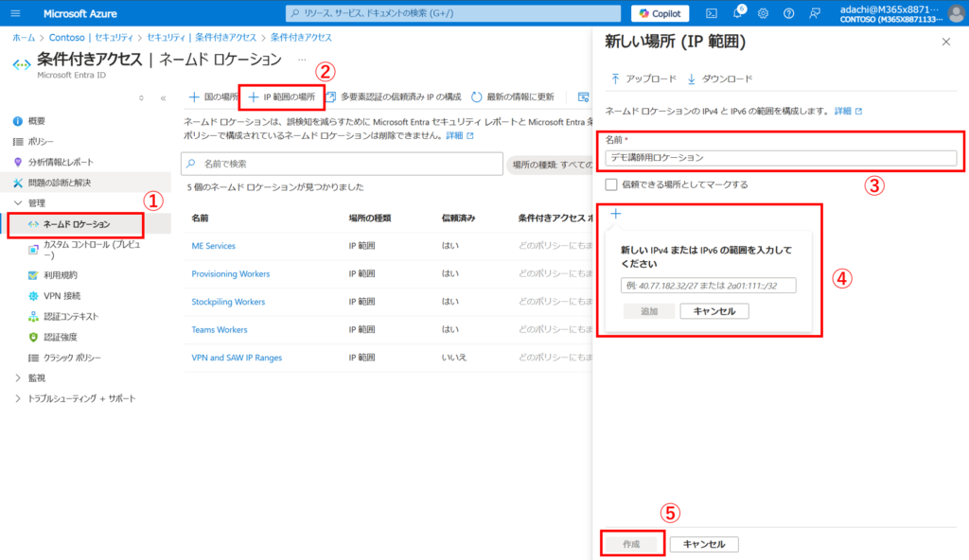Screen dimensions: 969x560
Task: Select ネームド ロケーション in the sidebar
Action: click(x=76, y=224)
